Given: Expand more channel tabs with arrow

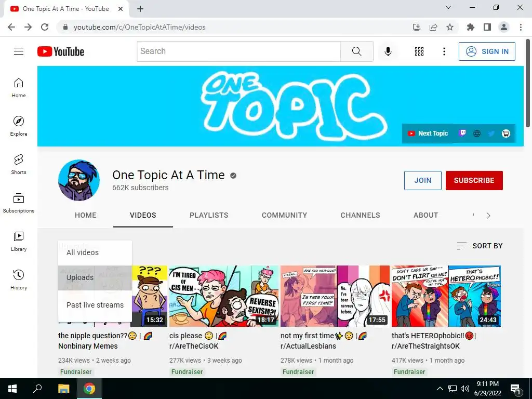Looking at the screenshot, I should pos(488,216).
